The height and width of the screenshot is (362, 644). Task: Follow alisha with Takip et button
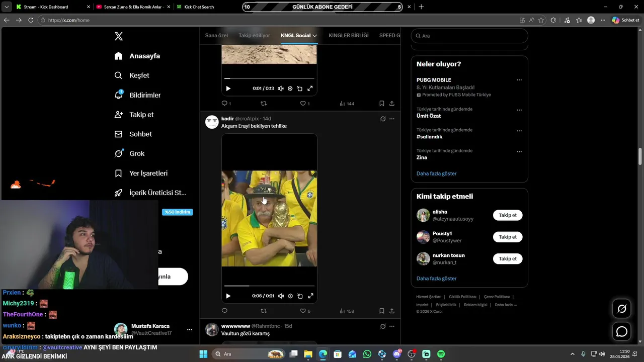pyautogui.click(x=508, y=215)
